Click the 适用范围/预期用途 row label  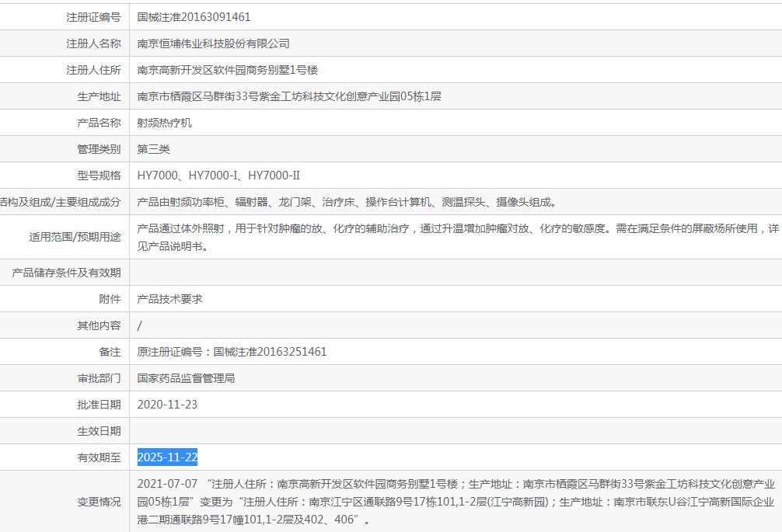[x=75, y=237]
